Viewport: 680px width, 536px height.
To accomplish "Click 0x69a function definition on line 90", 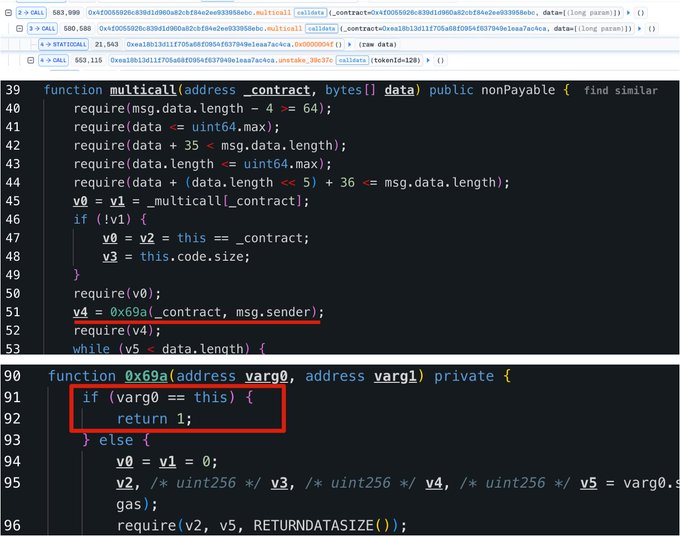I will pyautogui.click(x=146, y=376).
